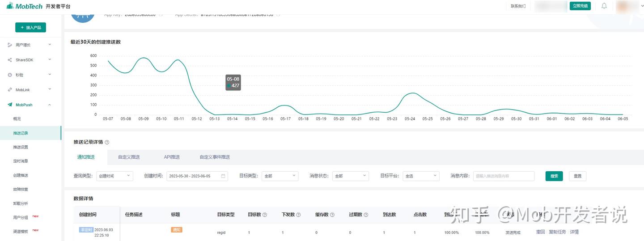Open calendar icon in date range field
The image size is (644, 241).
pos(223,176)
